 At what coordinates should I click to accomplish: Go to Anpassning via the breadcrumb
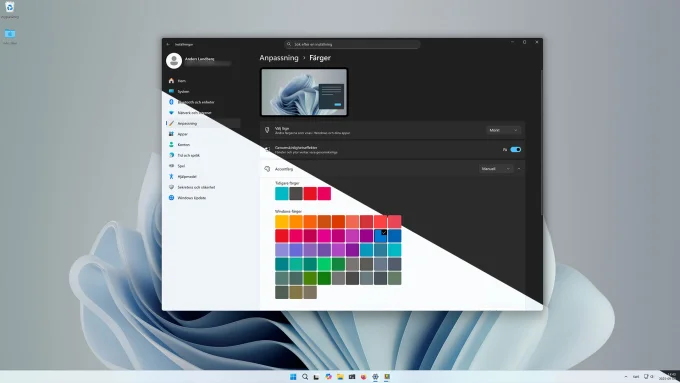[279, 58]
